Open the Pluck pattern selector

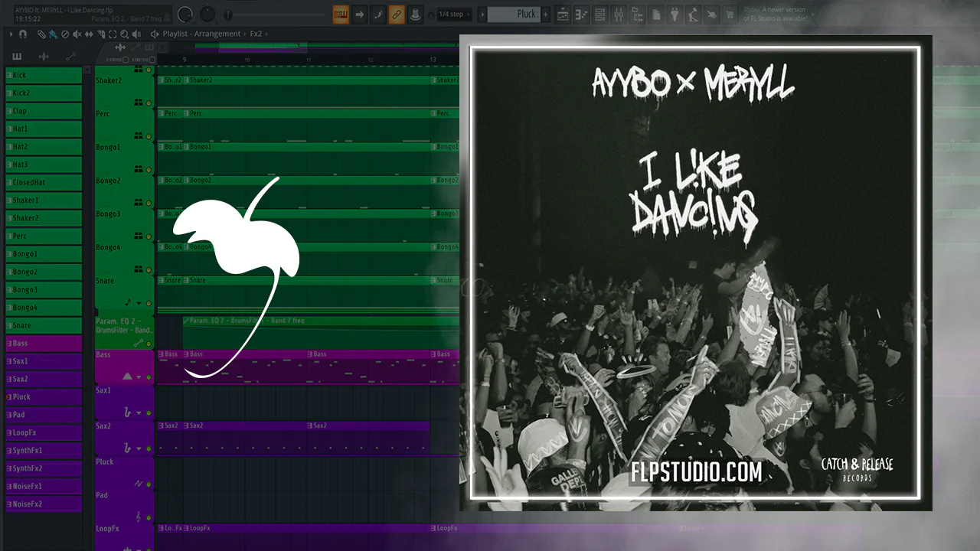[x=514, y=14]
